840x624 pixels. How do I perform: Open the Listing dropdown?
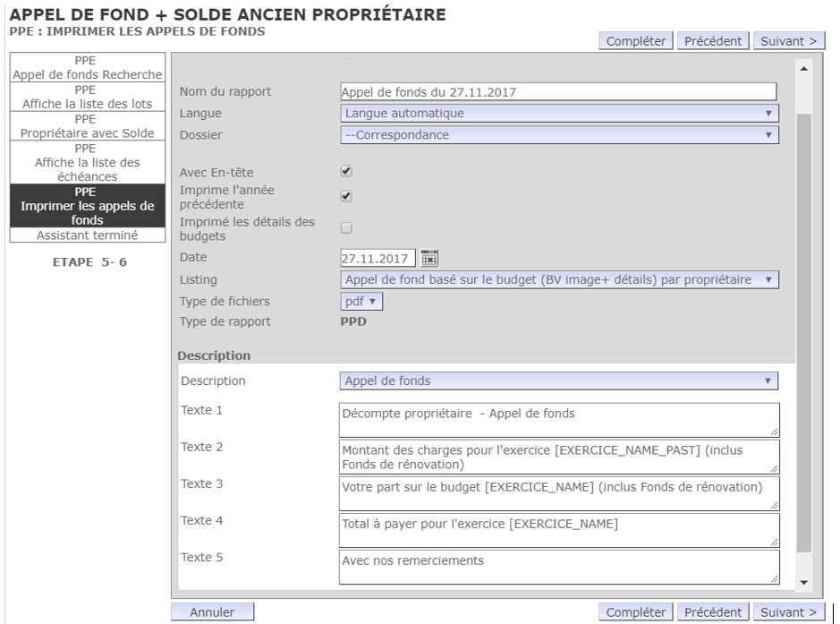click(559, 279)
